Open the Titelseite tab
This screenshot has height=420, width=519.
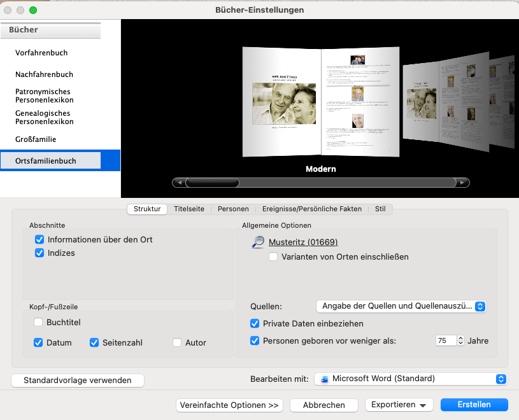pos(189,209)
